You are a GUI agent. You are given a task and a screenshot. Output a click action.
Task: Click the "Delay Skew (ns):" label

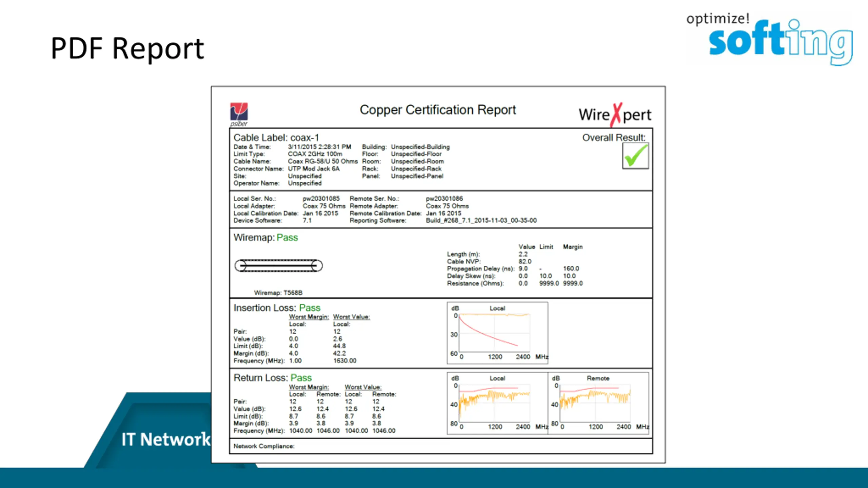(x=471, y=276)
